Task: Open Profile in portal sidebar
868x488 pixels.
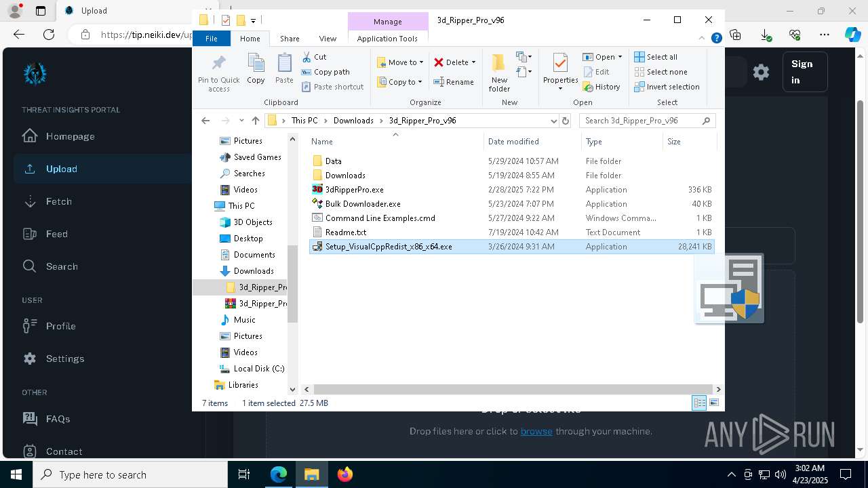Action: click(60, 326)
